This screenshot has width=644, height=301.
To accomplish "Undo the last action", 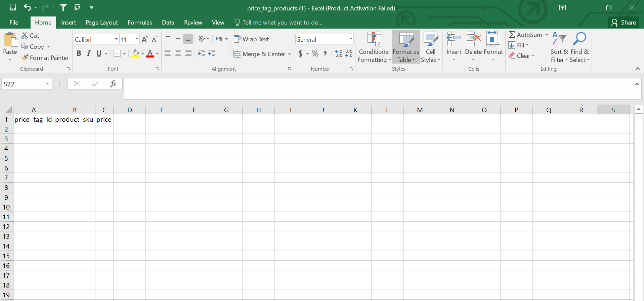I will coord(27,7).
